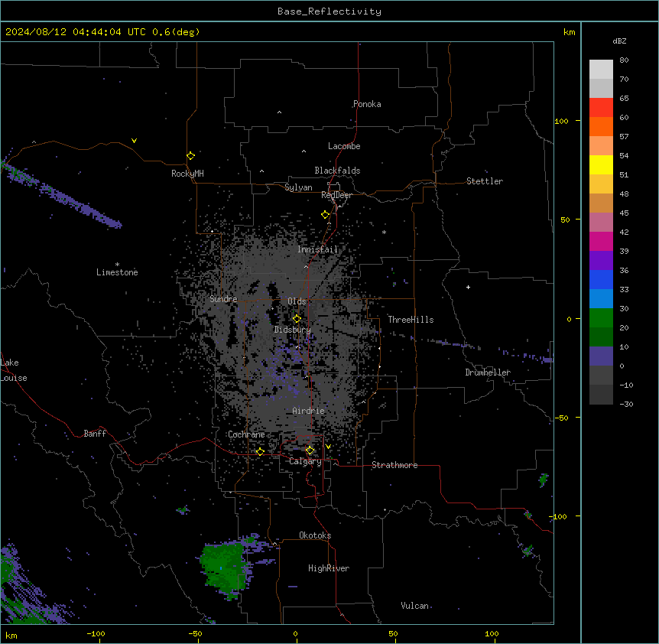Image resolution: width=659 pixels, height=644 pixels.
Task: Select the salmon 57-54 dBZ legend swatch
Action: click(601, 145)
